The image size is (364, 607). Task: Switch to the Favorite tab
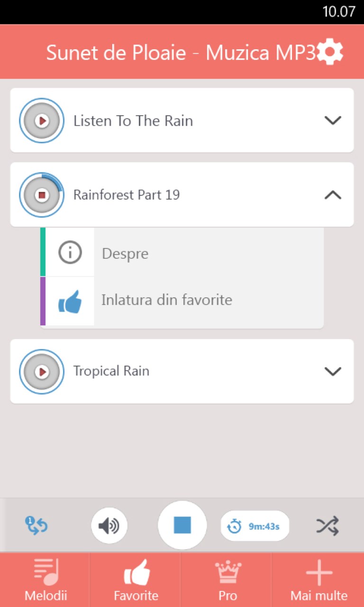[136, 579]
